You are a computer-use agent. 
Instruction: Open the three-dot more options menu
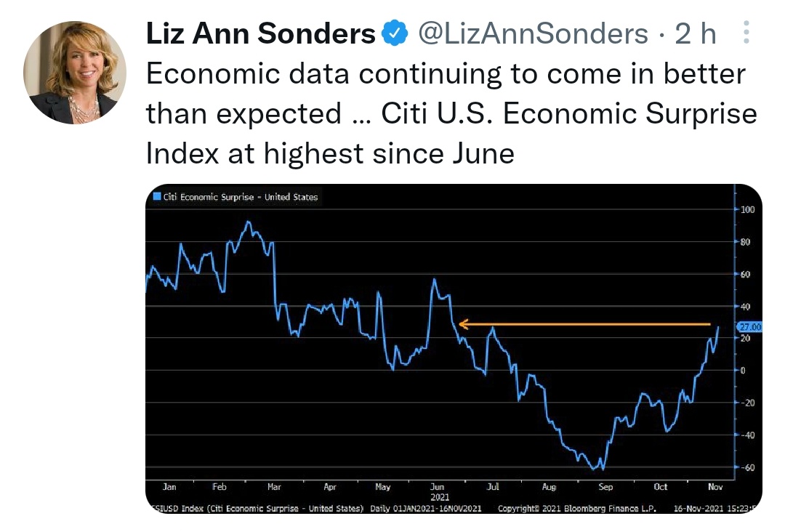tap(746, 33)
